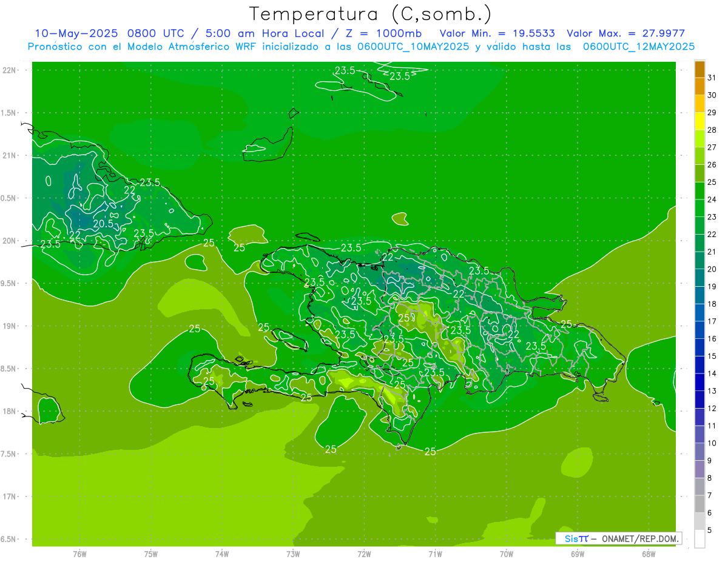
Task: Click the 'ONAMET/REP.DOM.' logo box
Action: (x=619, y=538)
